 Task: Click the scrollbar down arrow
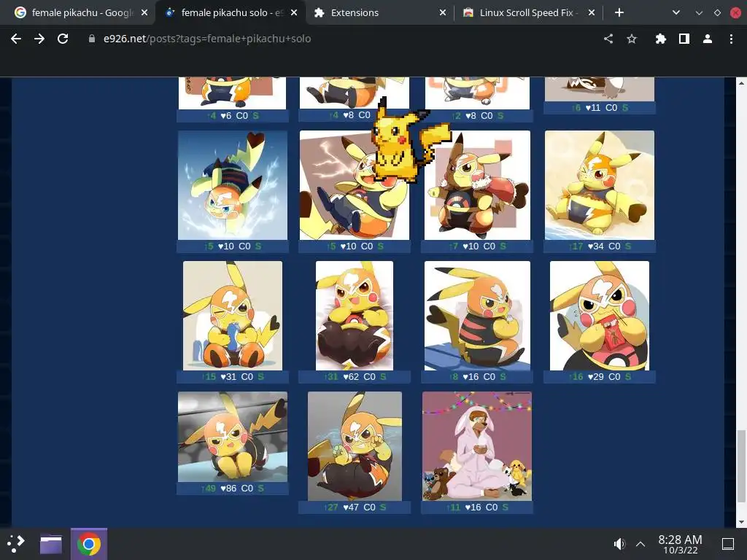click(741, 522)
